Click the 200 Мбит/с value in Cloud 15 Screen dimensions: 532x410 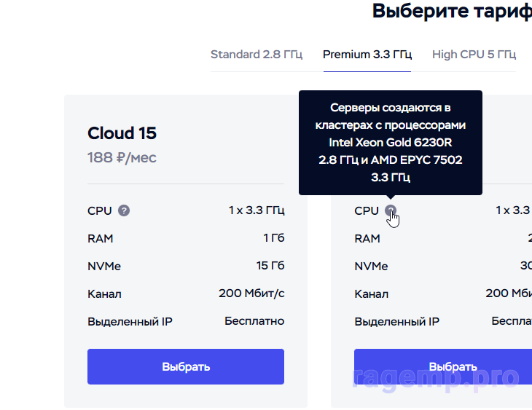[x=251, y=293]
